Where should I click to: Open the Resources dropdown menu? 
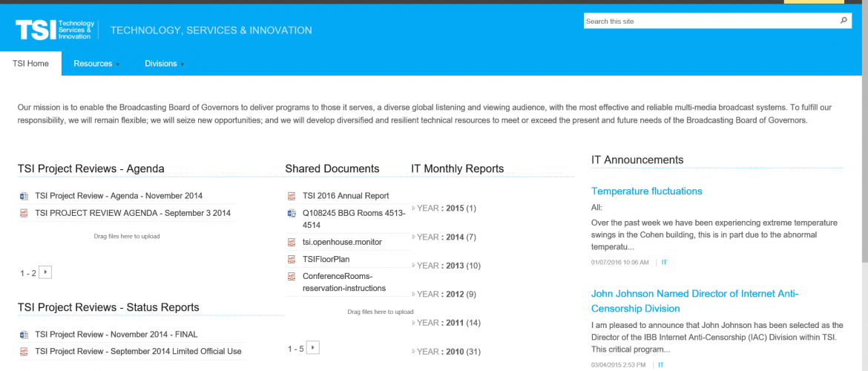(96, 64)
